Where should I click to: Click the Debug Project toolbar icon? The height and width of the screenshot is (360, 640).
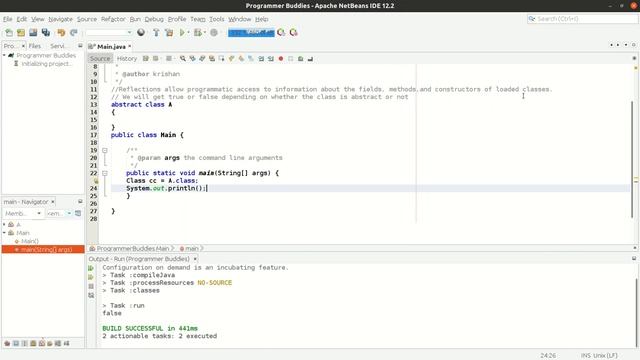point(198,33)
